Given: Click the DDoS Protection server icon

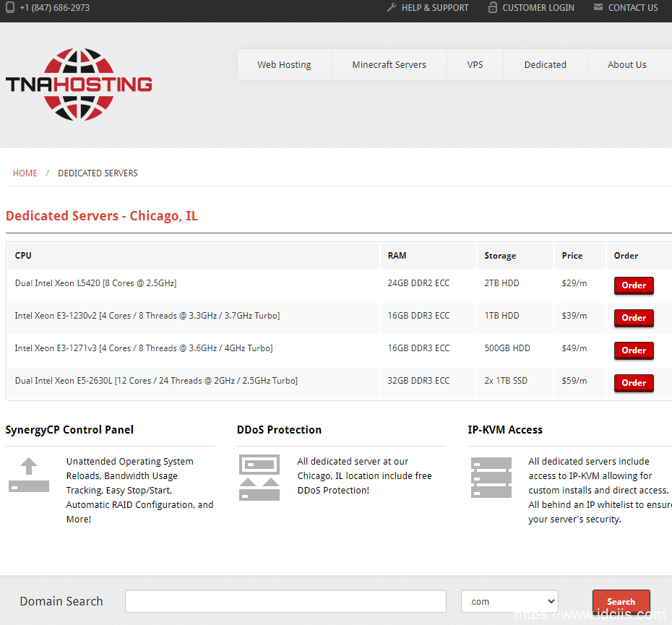Looking at the screenshot, I should (x=259, y=476).
